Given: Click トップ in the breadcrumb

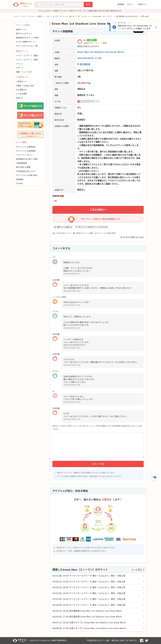Looking at the screenshot, I should 16,16.
